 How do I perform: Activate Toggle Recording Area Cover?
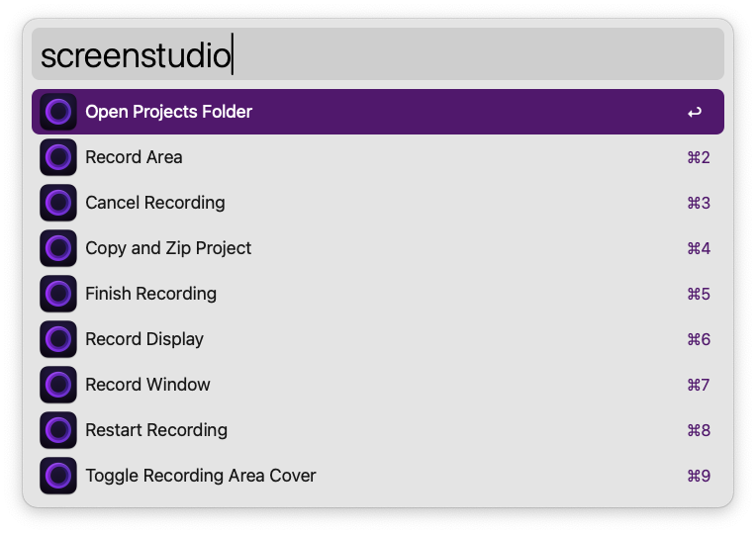tap(201, 476)
